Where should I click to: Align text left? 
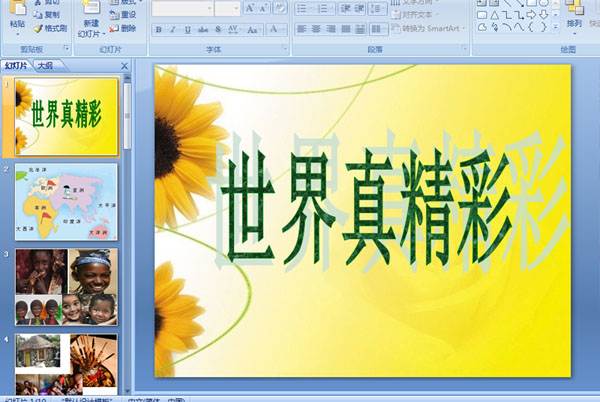302,29
